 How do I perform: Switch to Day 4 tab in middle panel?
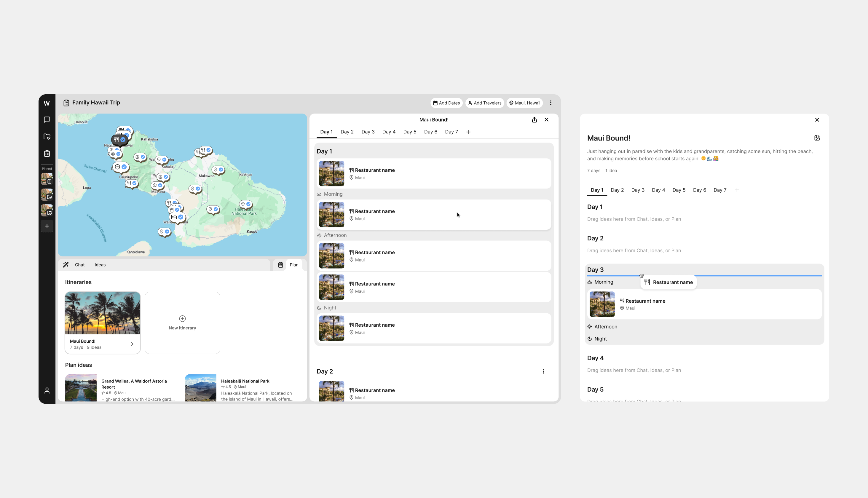coord(389,132)
